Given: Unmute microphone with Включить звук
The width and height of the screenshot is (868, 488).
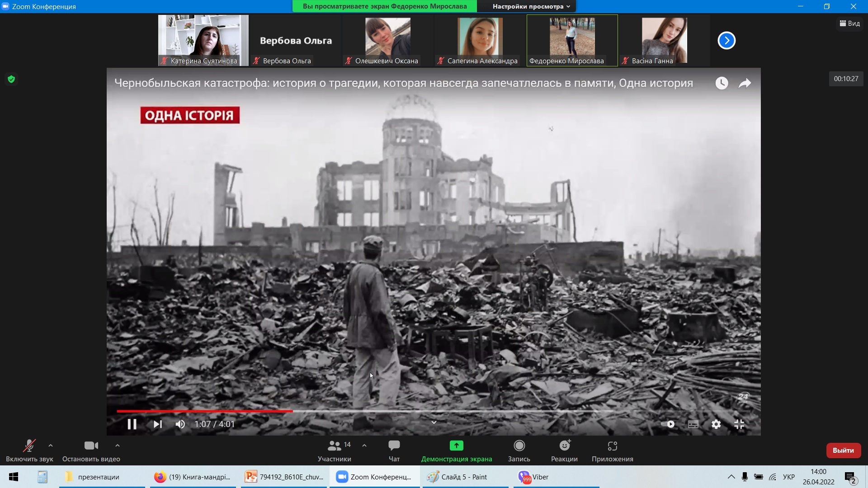Looking at the screenshot, I should [29, 450].
